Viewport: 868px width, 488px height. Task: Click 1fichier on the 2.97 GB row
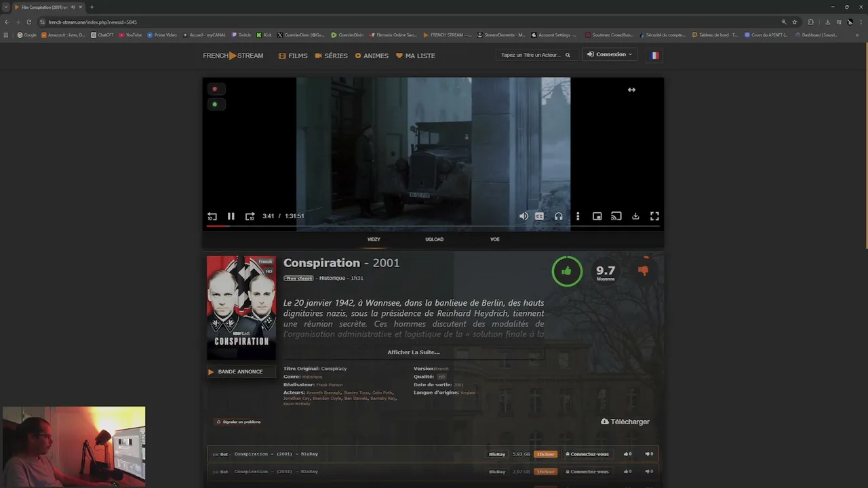(545, 472)
